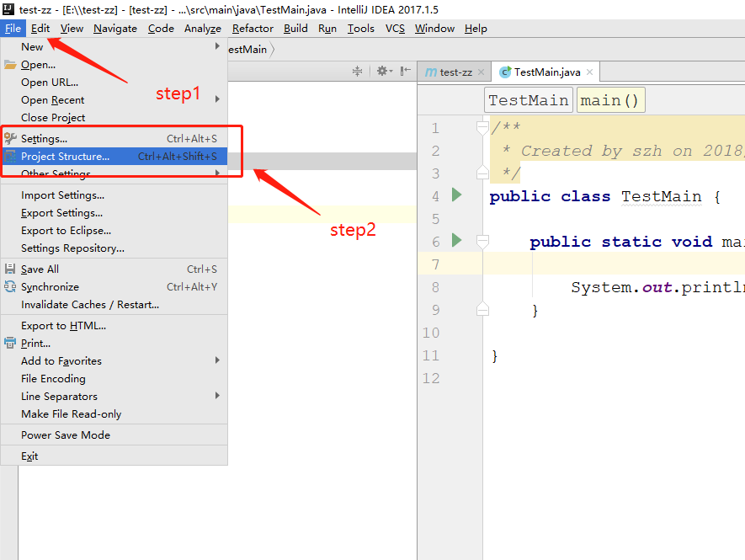Image resolution: width=745 pixels, height=560 pixels.
Task: Click the Synchronize refresh icon
Action: (x=10, y=286)
